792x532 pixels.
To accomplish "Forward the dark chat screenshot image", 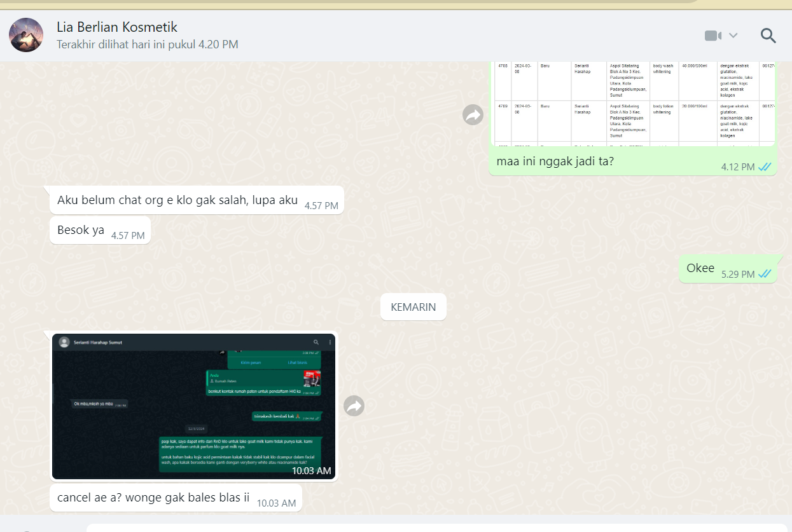I will (354, 406).
